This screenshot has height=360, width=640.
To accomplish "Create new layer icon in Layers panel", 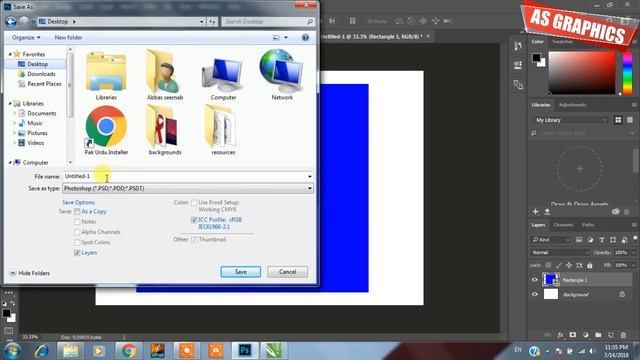I will pos(611,335).
